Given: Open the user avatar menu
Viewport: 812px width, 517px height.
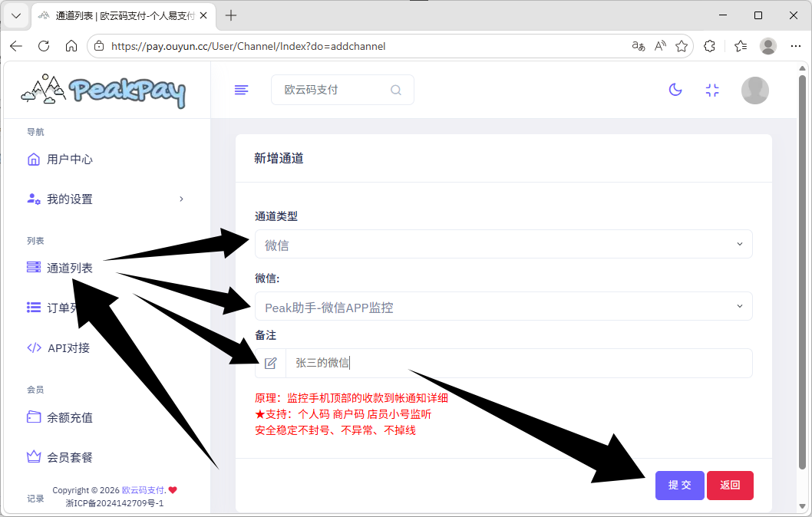Looking at the screenshot, I should coord(754,91).
